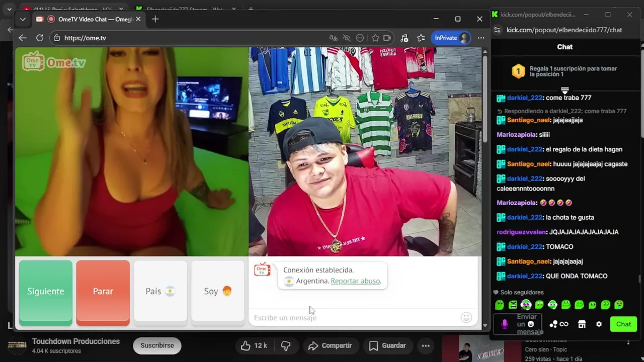Focus the Escribe un mensaje field
Viewport: 644px width, 362px height.
click(355, 318)
